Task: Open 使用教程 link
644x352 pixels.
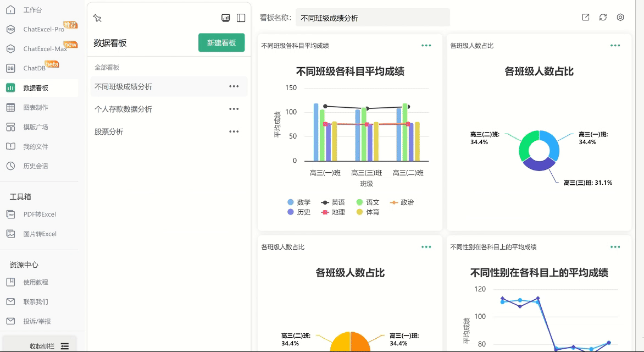Action: click(x=35, y=282)
